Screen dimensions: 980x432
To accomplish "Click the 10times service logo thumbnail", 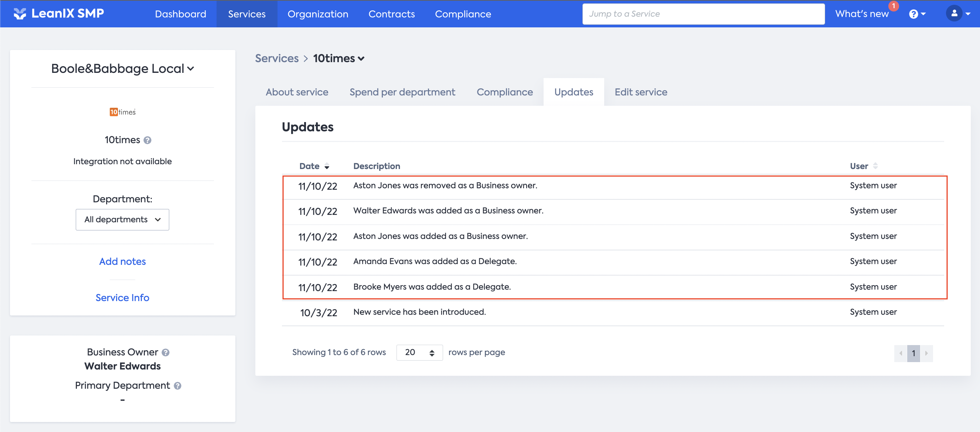I will (x=123, y=112).
